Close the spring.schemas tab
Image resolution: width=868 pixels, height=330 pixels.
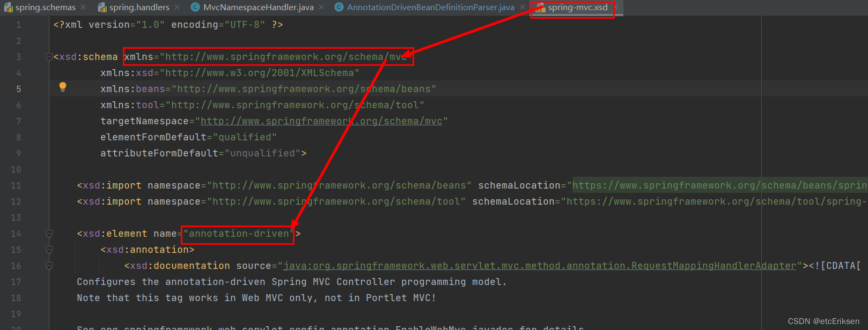(x=83, y=7)
